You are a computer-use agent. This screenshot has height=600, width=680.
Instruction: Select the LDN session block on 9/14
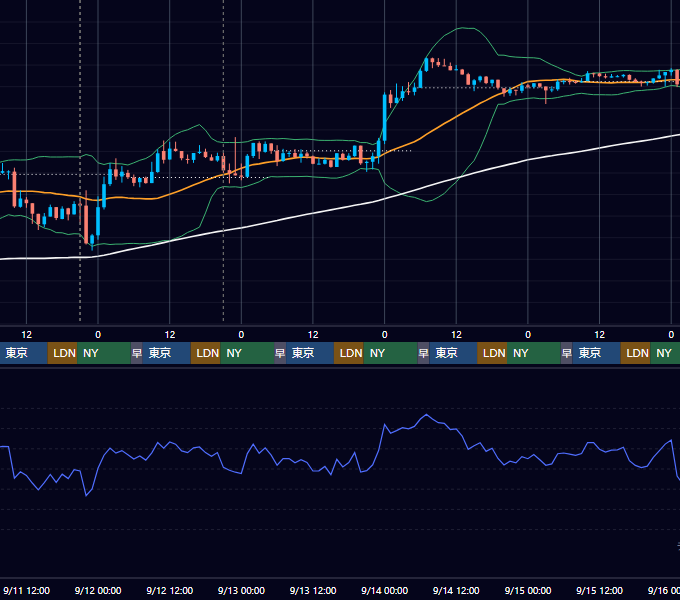[x=492, y=353]
